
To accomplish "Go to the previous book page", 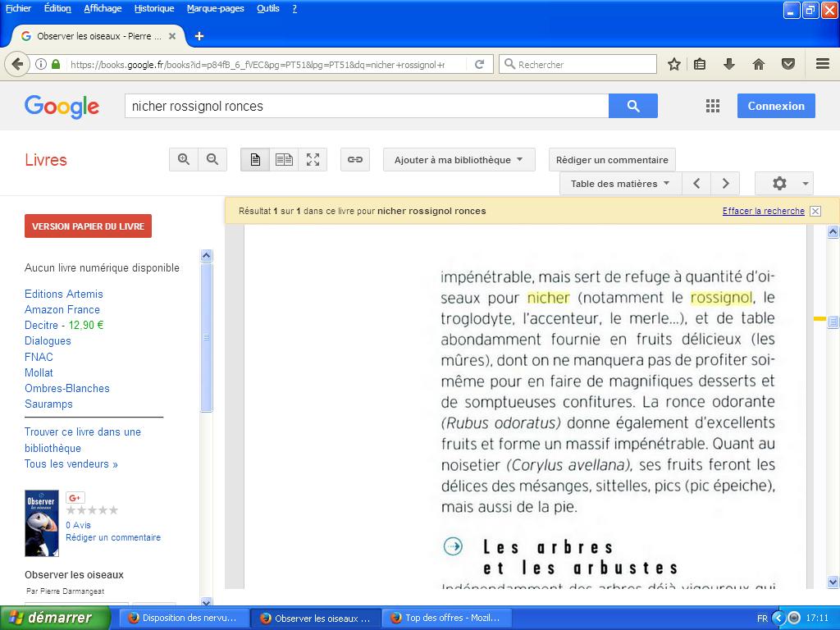I will tap(696, 184).
